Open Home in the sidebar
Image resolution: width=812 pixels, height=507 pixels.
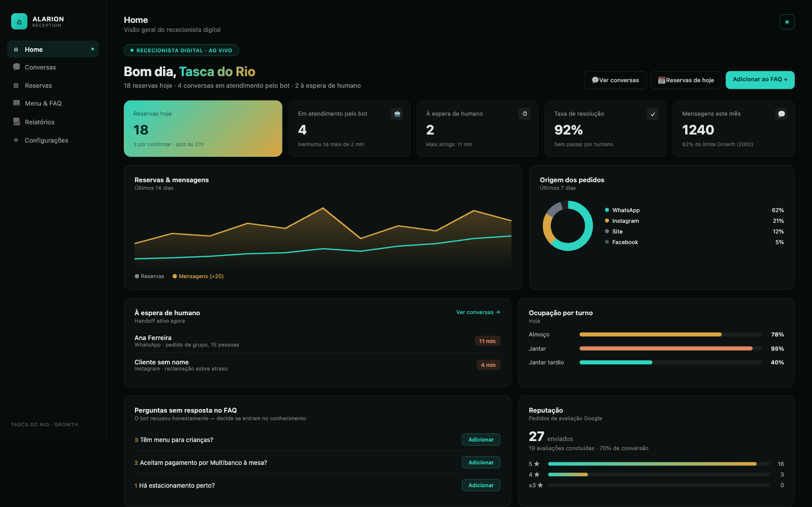pyautogui.click(x=53, y=49)
